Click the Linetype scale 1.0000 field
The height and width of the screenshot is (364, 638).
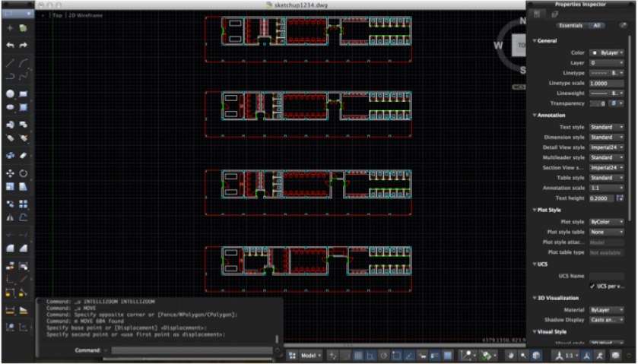[607, 83]
